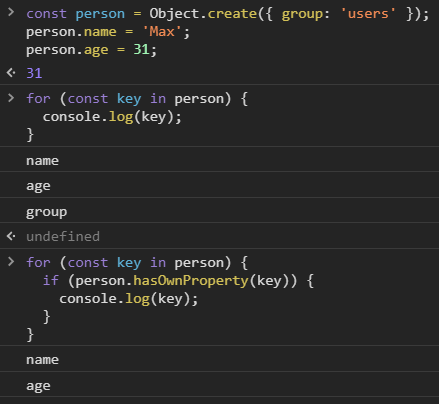Click the chevron beside the hasOwnProperty loop
Viewport: 439px width, 404px height.
[11, 262]
